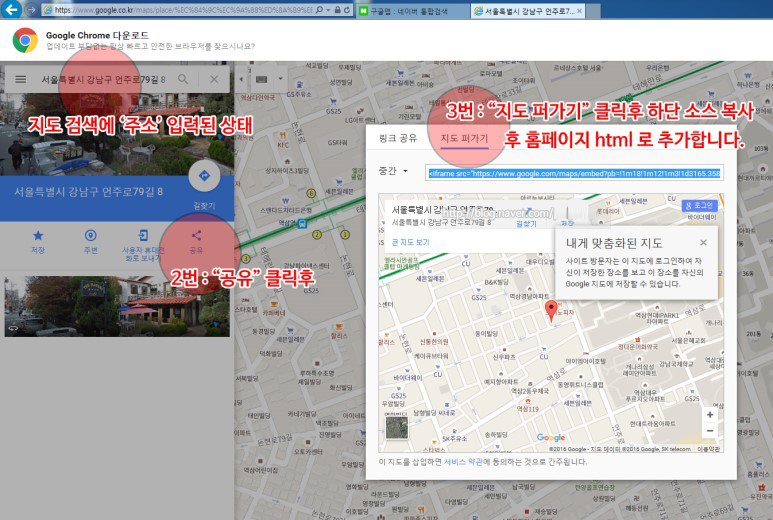Click the subway station icon on background map
This screenshot has height=520, width=773.
pos(302,224)
